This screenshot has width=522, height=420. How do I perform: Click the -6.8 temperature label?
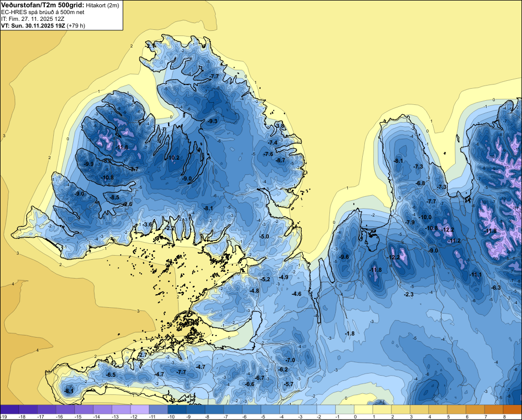[420, 183]
